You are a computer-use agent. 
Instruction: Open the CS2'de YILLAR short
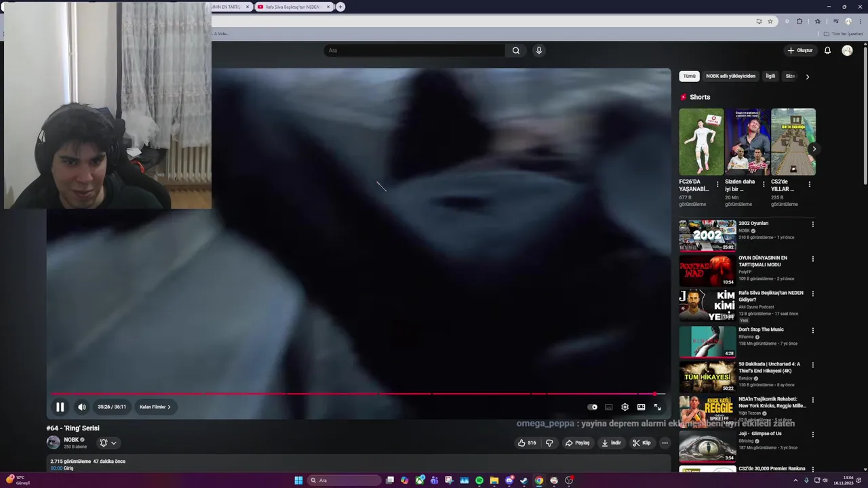(x=793, y=142)
